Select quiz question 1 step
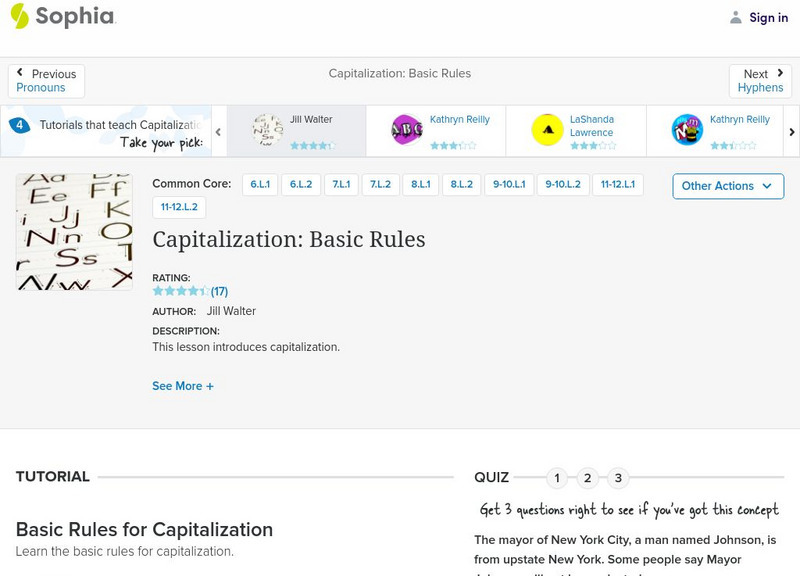The width and height of the screenshot is (800, 576). (x=557, y=478)
